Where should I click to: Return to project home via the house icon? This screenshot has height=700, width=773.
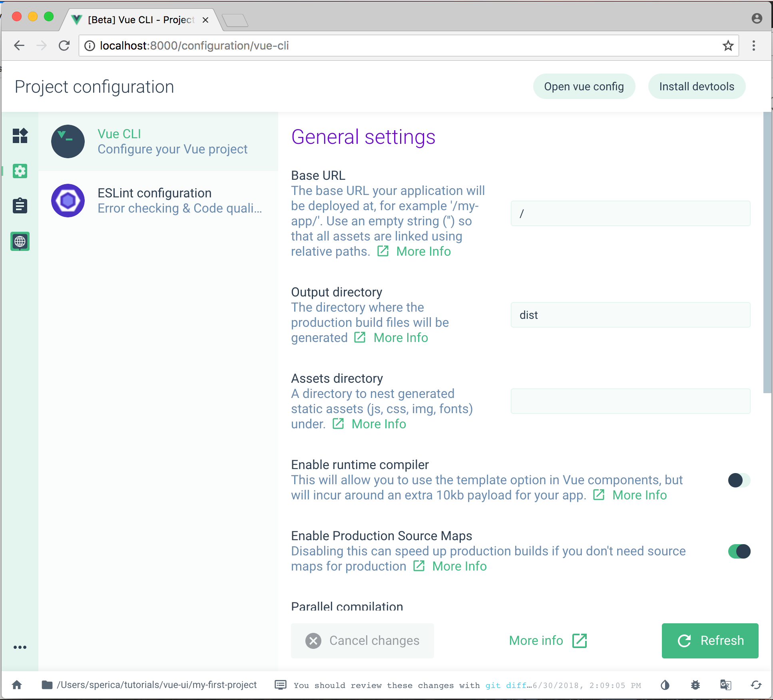tap(17, 684)
